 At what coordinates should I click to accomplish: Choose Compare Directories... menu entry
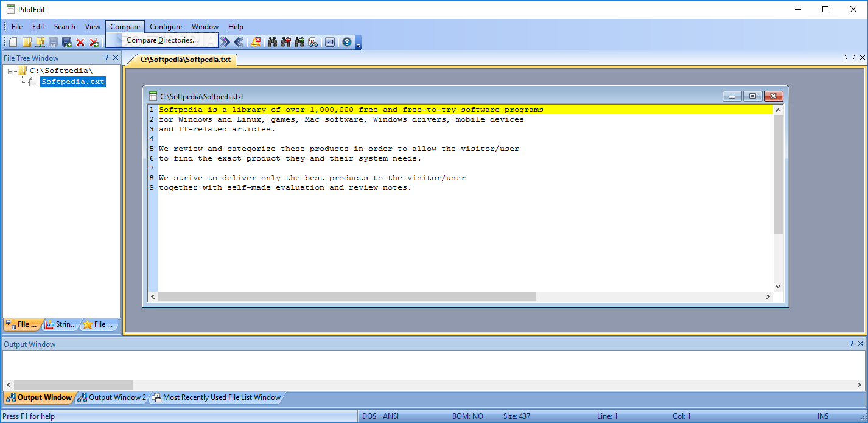pyautogui.click(x=162, y=40)
